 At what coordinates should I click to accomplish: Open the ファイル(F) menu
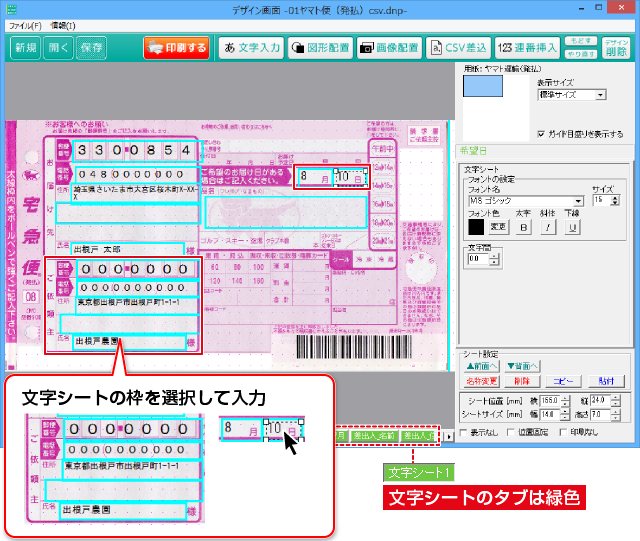click(x=25, y=26)
